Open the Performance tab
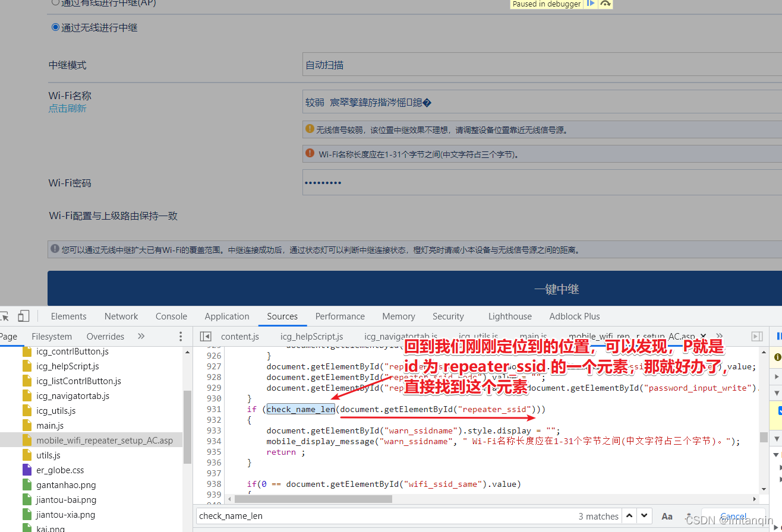 click(340, 316)
